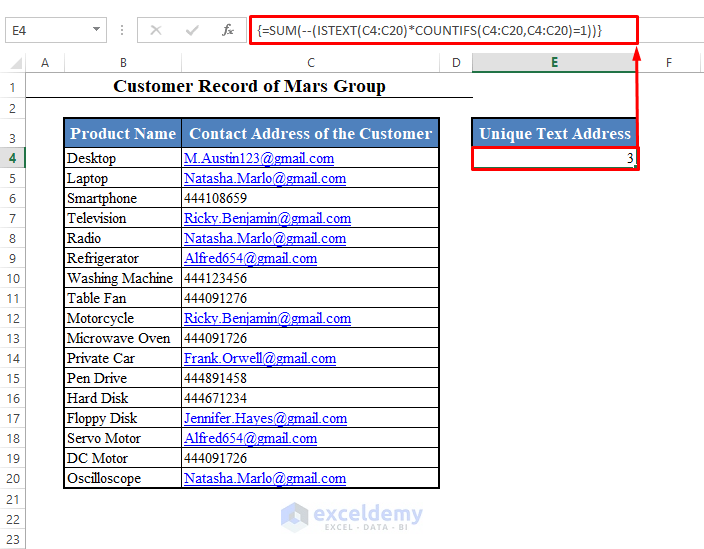Open Alfred654 link in Refrigerator row

(251, 258)
